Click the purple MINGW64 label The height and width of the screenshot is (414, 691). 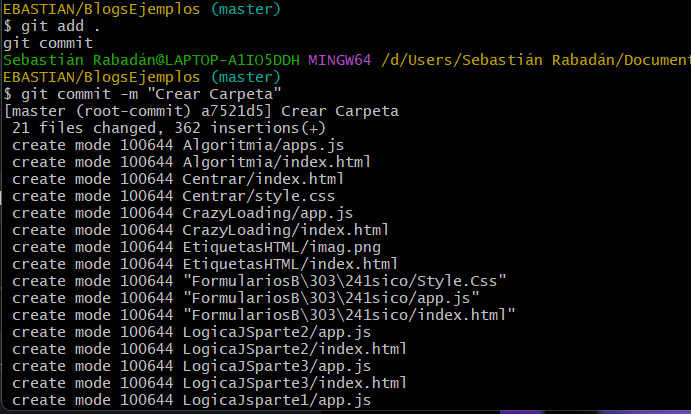point(339,60)
